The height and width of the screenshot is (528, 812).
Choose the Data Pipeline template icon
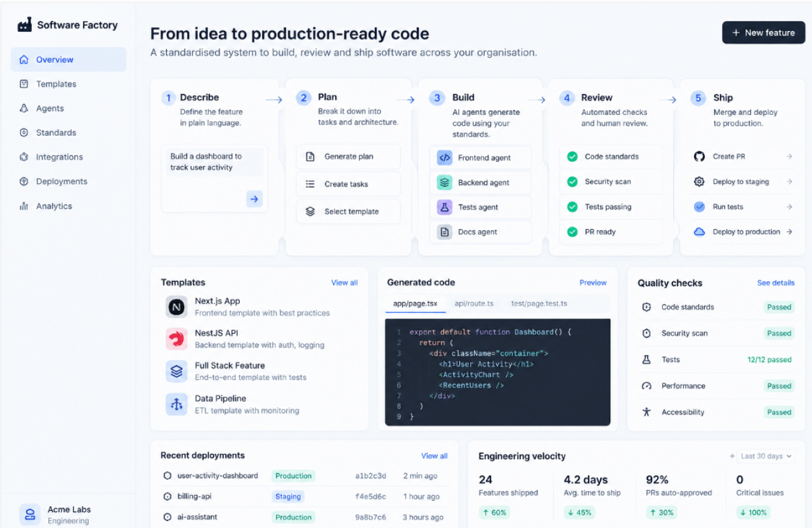click(176, 404)
